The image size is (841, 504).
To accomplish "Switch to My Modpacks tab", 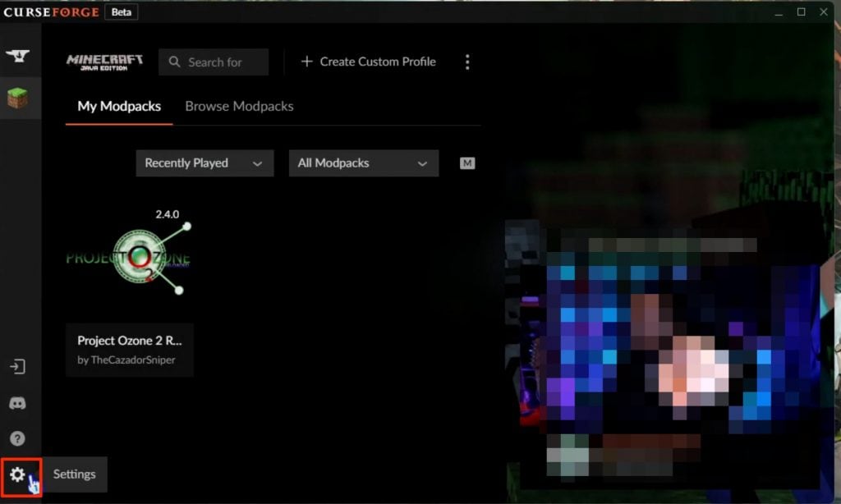I will [x=119, y=106].
